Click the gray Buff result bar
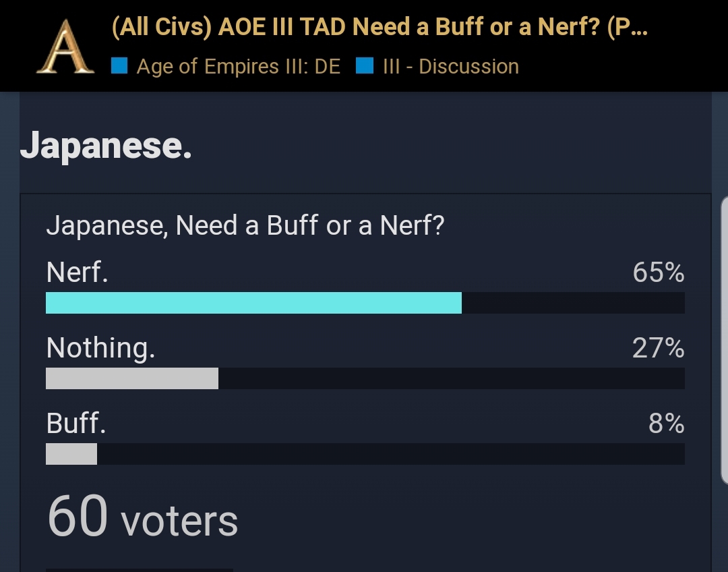 (71, 454)
